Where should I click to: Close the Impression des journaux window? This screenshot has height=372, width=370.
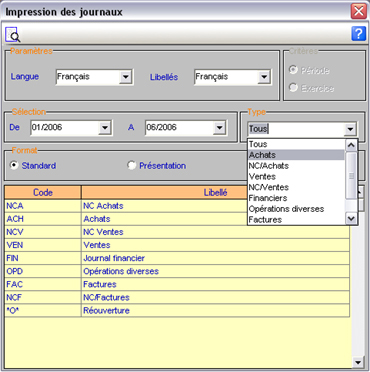[359, 11]
